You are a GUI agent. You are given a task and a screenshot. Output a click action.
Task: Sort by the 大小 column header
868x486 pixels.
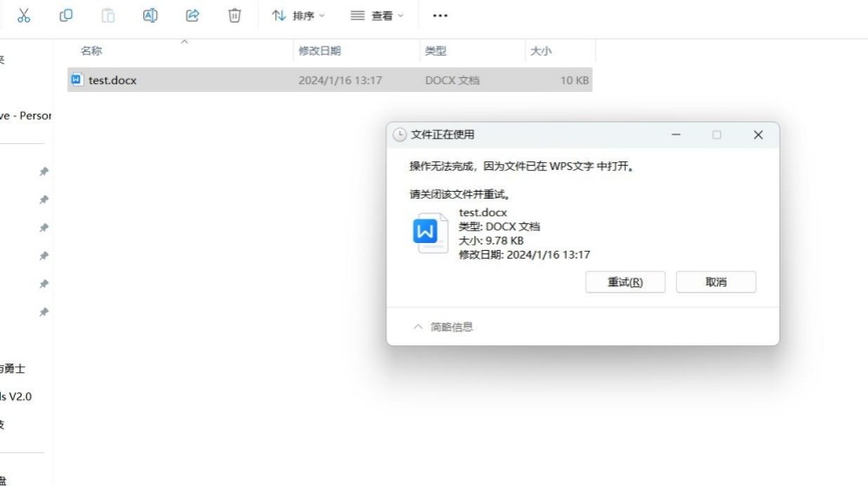(541, 51)
